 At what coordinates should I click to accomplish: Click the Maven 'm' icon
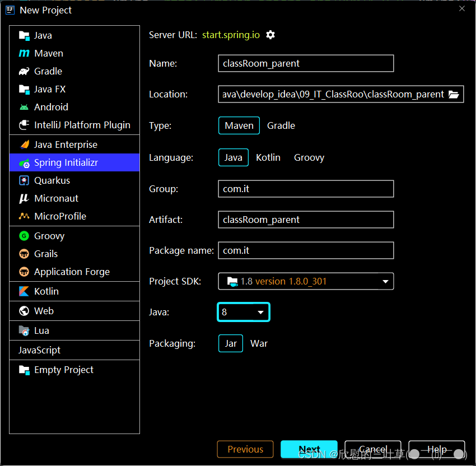(24, 53)
